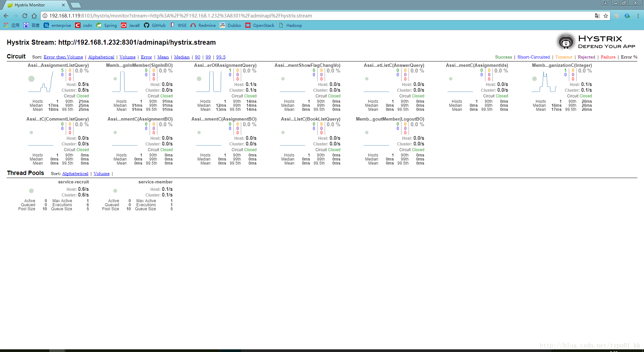The height and width of the screenshot is (352, 644).
Task: Open the Redmine bookmark
Action: [x=203, y=25]
